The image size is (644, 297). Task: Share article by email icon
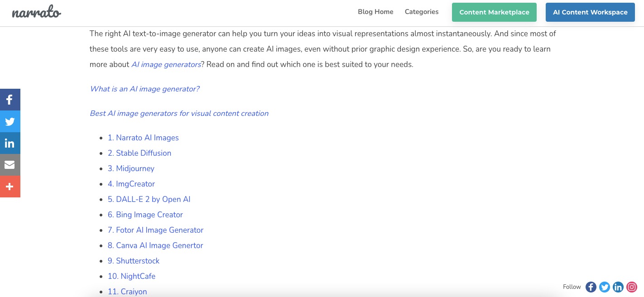(10, 165)
